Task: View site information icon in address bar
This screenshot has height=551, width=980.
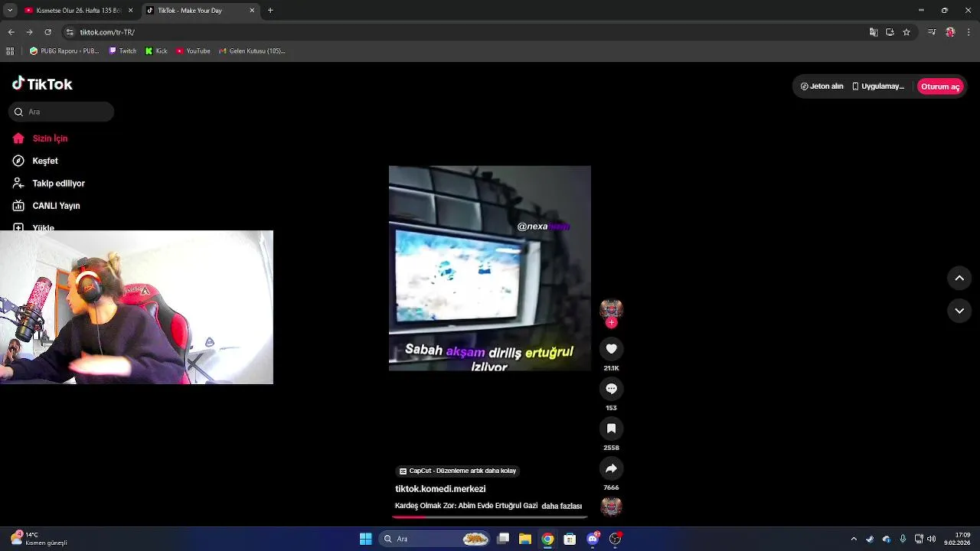Action: (x=70, y=32)
